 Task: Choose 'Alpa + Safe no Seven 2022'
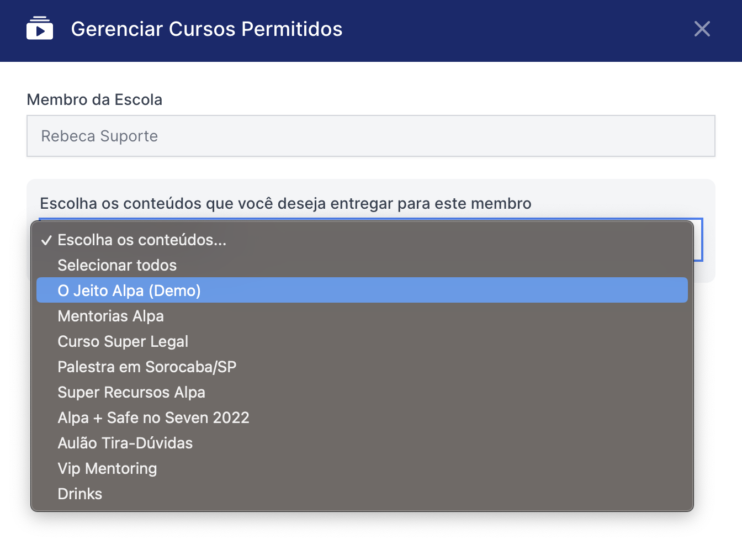(x=153, y=418)
